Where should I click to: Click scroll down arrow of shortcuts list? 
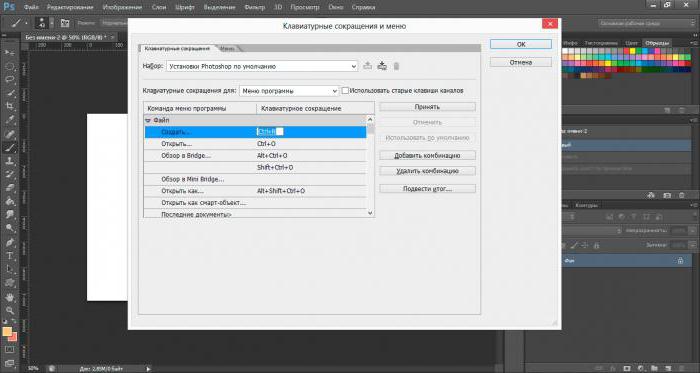[x=370, y=213]
